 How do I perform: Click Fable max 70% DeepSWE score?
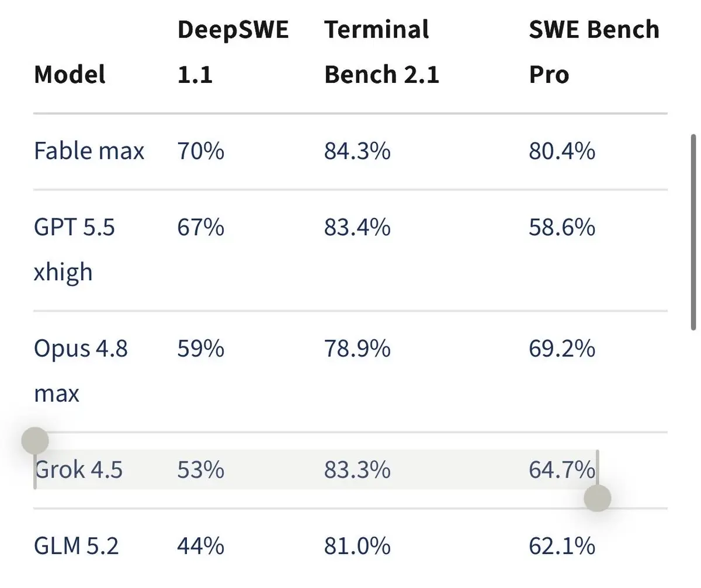200,151
